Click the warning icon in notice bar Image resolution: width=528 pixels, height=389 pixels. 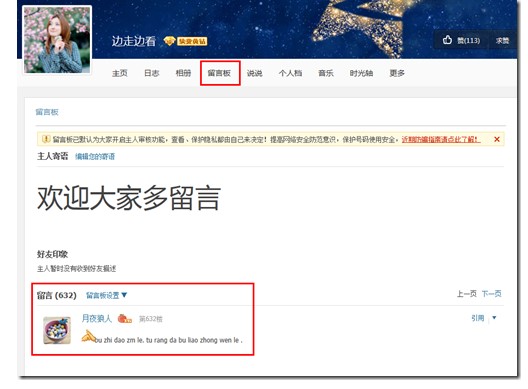tap(46, 139)
